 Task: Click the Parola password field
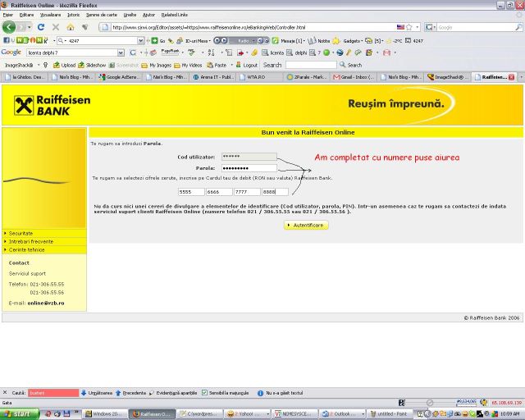(x=249, y=168)
